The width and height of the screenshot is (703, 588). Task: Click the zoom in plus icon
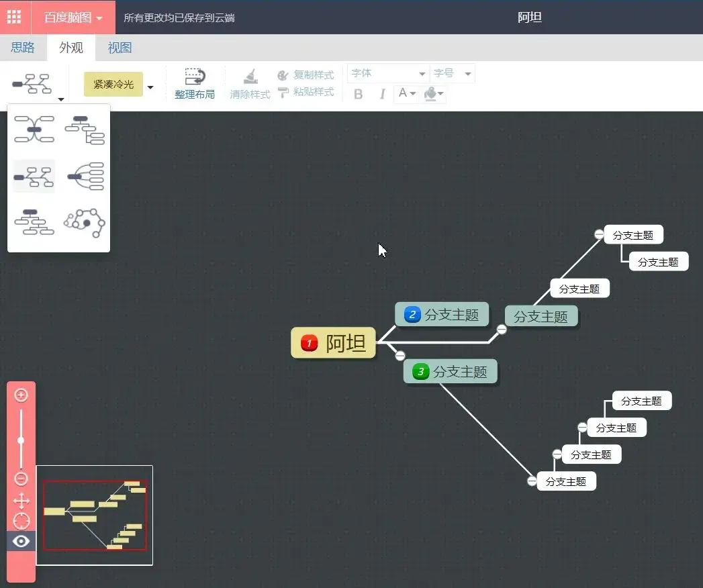click(21, 395)
